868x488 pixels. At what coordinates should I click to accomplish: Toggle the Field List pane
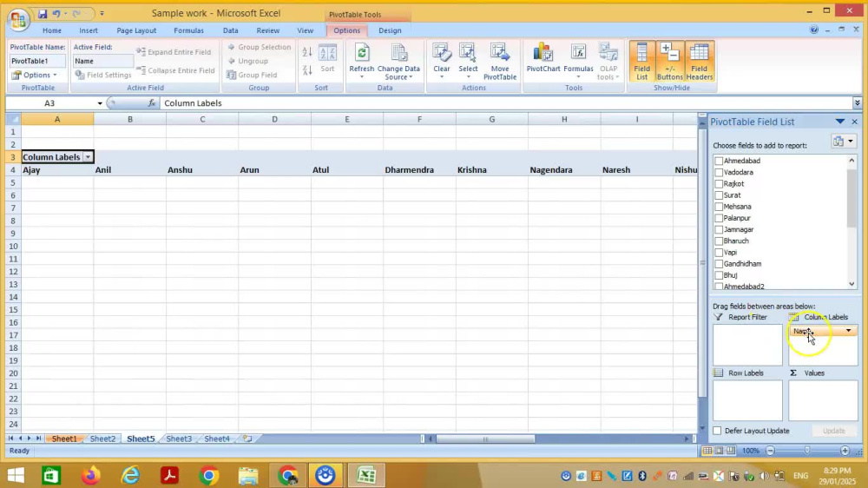(x=642, y=61)
